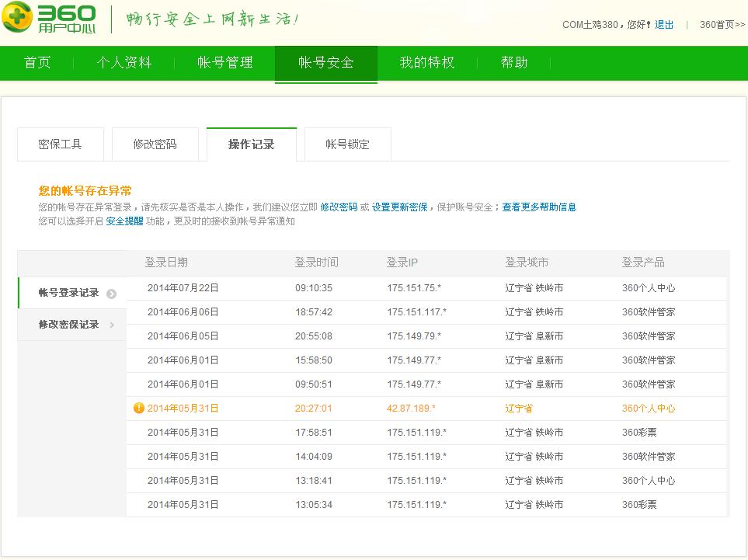
Task: Click 360彩票 in the 17:58:51 row
Action: (x=639, y=433)
